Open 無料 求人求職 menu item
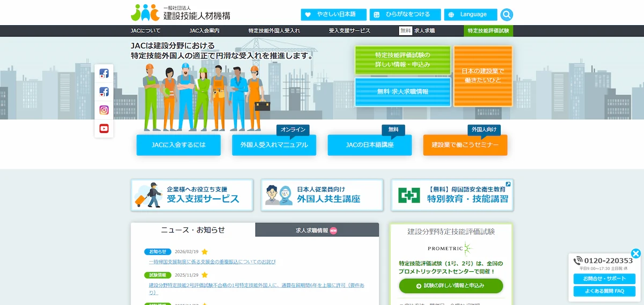 (417, 31)
